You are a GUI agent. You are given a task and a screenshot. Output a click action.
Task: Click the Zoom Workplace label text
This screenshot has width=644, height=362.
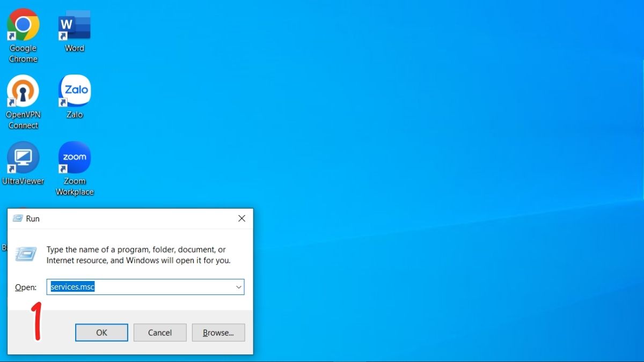point(74,187)
